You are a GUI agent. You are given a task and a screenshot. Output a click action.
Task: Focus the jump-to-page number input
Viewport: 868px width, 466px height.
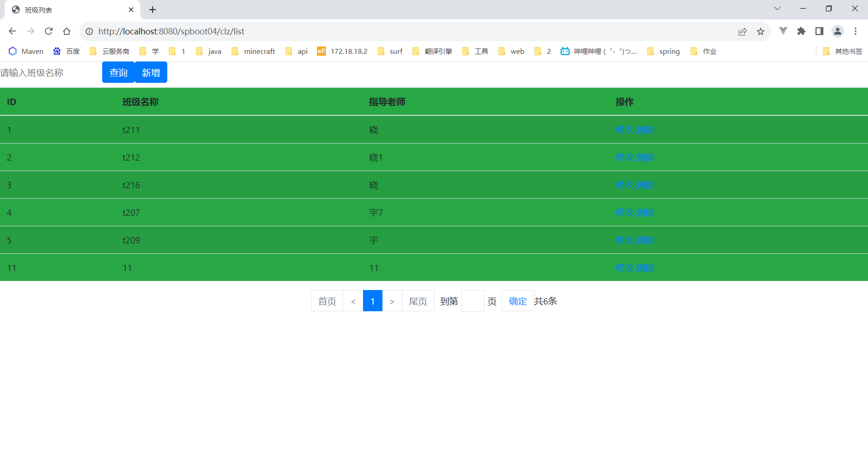click(473, 301)
